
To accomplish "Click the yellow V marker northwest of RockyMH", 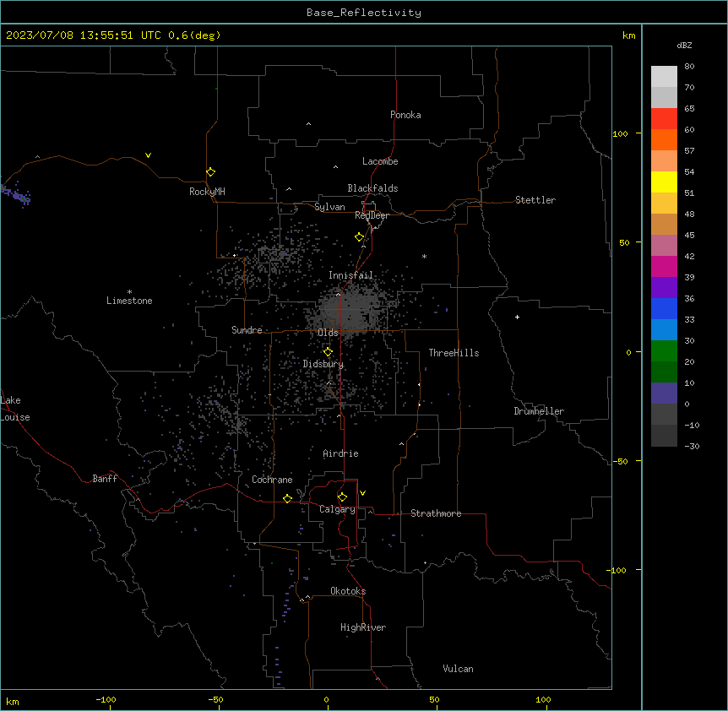I will point(148,155).
